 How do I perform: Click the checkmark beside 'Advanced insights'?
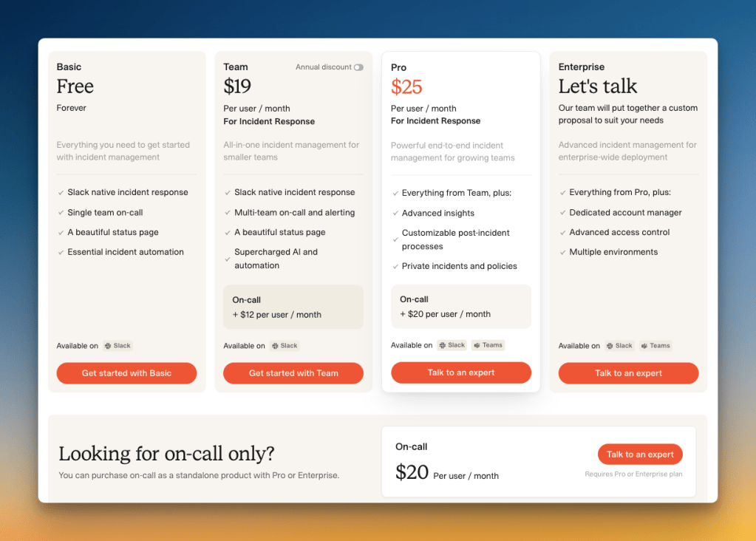click(395, 213)
